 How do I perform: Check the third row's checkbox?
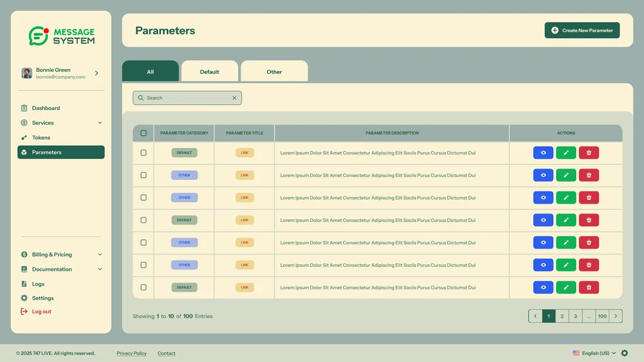(143, 198)
